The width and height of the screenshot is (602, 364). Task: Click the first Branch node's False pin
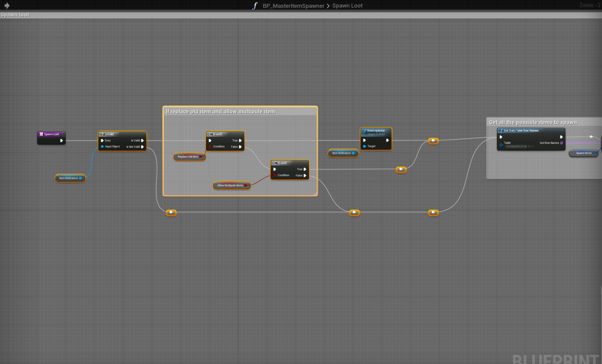tap(240, 147)
